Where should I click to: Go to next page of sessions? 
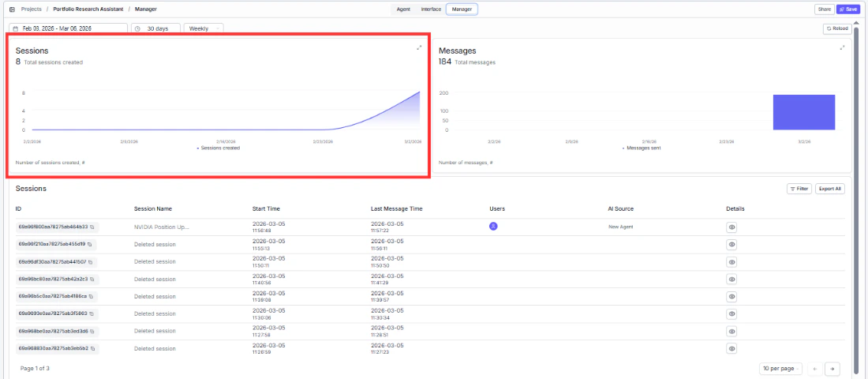(x=832, y=369)
